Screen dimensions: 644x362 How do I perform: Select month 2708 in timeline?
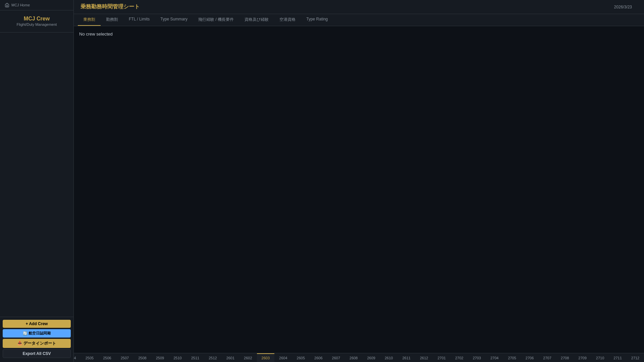coord(565,358)
